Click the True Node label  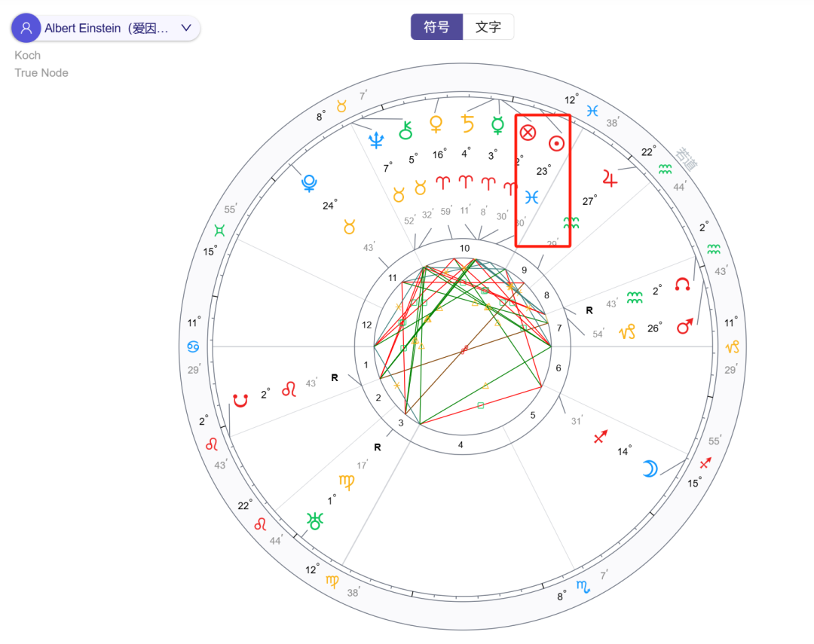pyautogui.click(x=41, y=73)
